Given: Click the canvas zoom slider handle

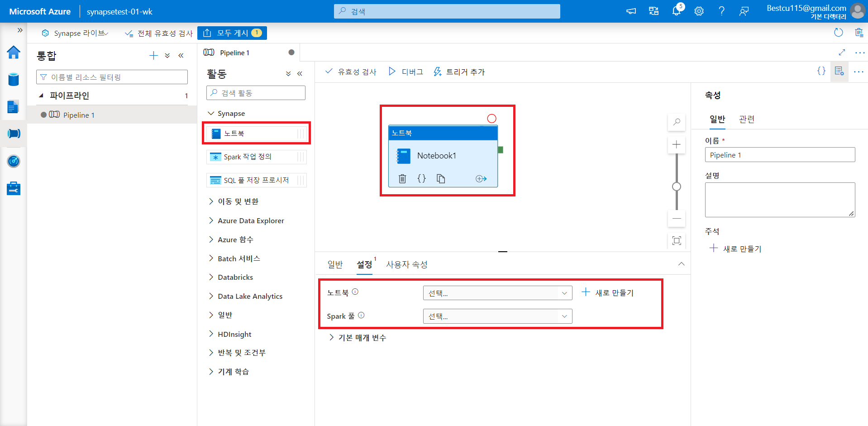Looking at the screenshot, I should [x=677, y=187].
